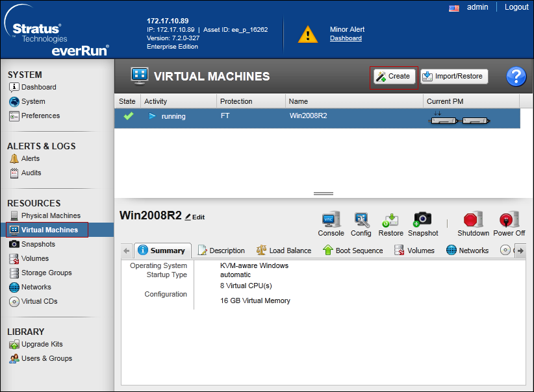Edit the Win2008R2 name

[x=195, y=217]
